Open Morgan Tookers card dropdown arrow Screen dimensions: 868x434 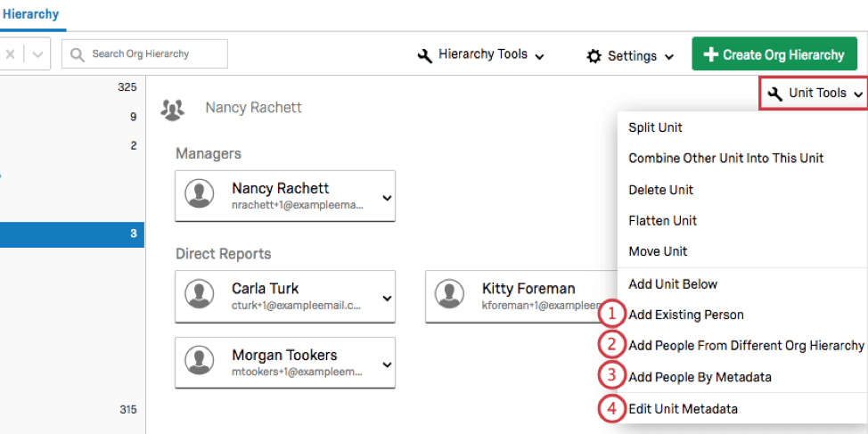coord(387,364)
